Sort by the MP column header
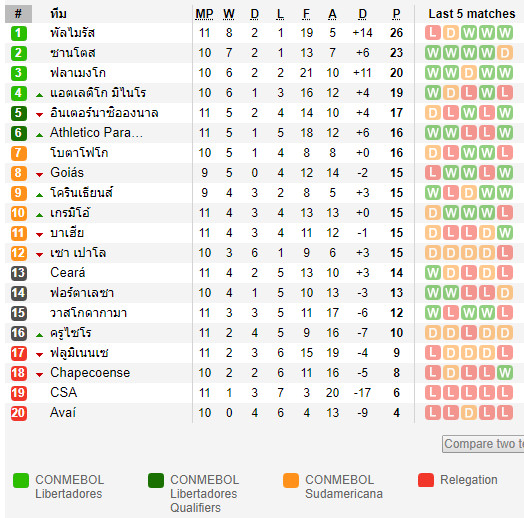Image resolution: width=524 pixels, height=518 pixels. 204,14
